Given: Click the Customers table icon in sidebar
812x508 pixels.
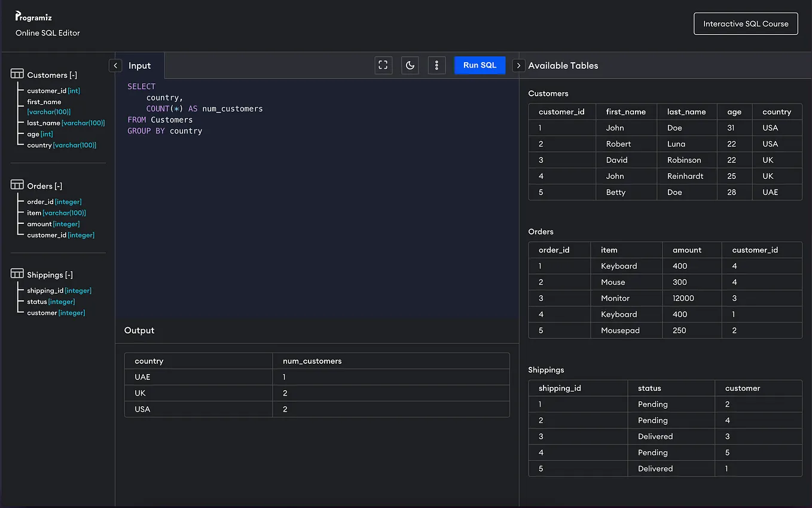Looking at the screenshot, I should [17, 74].
